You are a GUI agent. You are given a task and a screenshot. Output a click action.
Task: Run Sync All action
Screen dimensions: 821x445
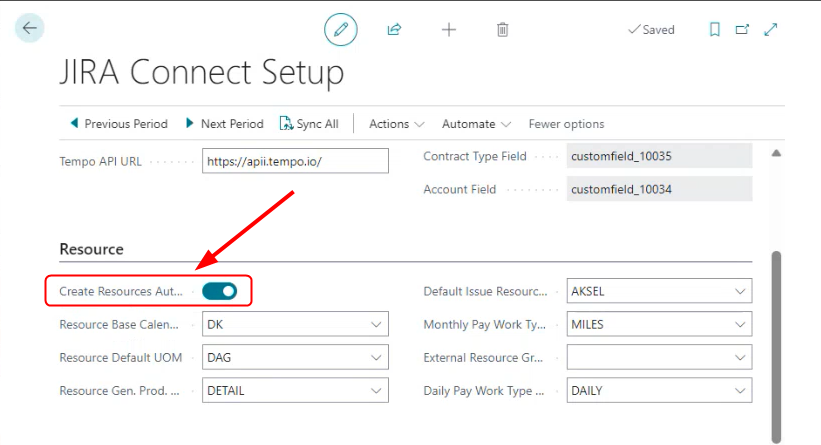(309, 124)
